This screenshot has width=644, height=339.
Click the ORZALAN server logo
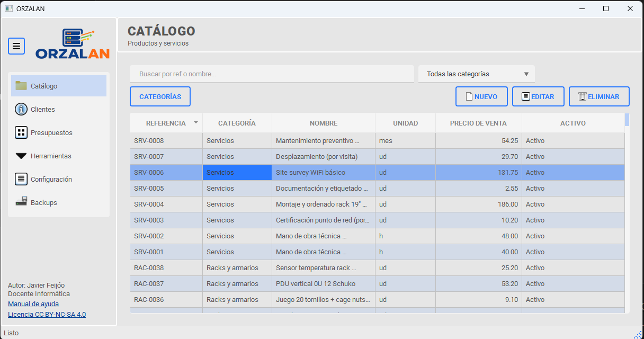click(x=73, y=43)
